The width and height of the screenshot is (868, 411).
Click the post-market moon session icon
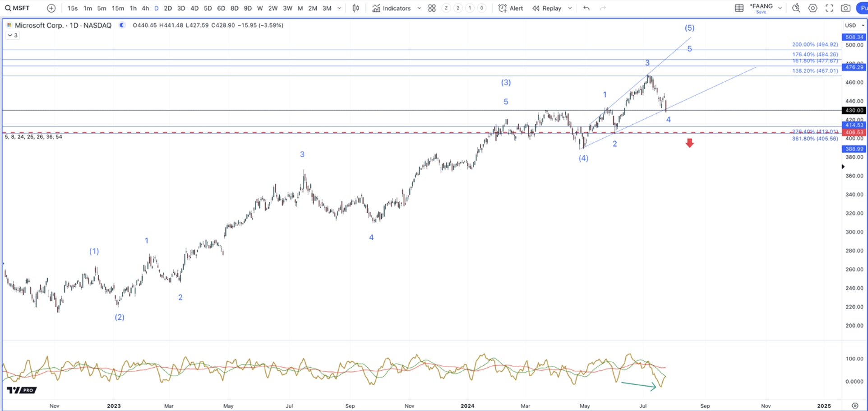tap(122, 25)
